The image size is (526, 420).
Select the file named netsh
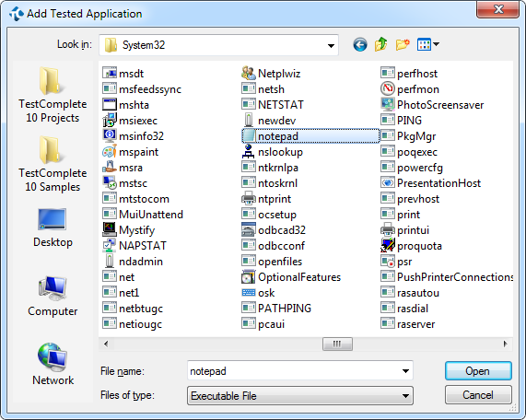coord(263,89)
